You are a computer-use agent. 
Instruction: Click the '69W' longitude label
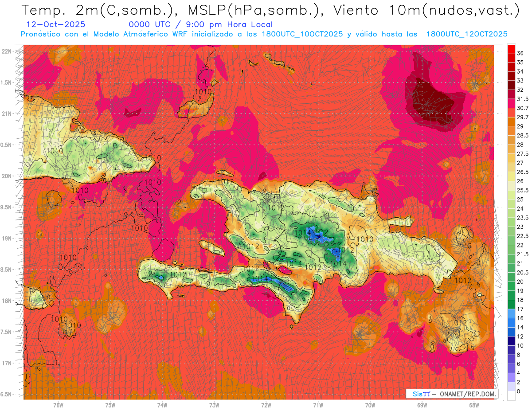[422, 405]
